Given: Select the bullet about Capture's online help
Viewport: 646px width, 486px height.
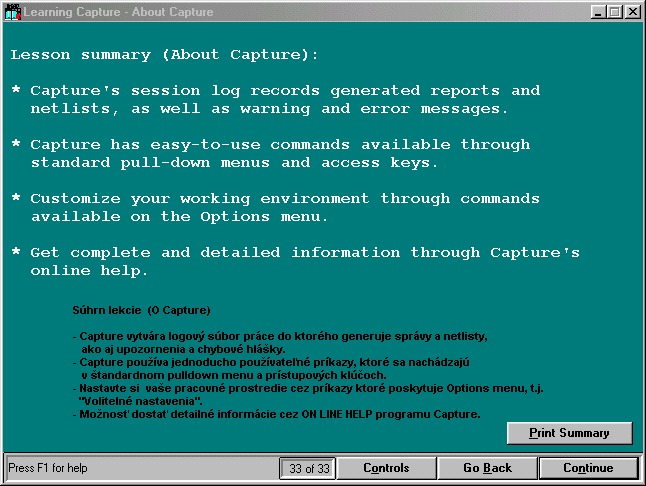Looking at the screenshot, I should pos(295,261).
